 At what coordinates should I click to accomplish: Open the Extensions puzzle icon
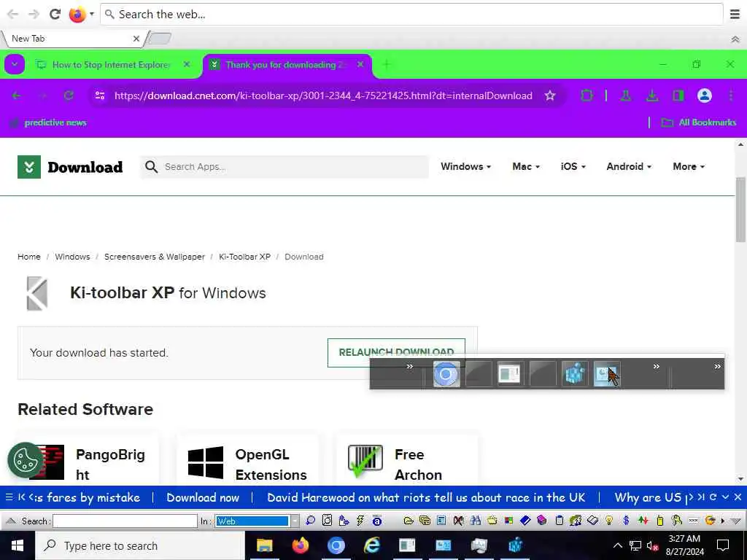587,96
